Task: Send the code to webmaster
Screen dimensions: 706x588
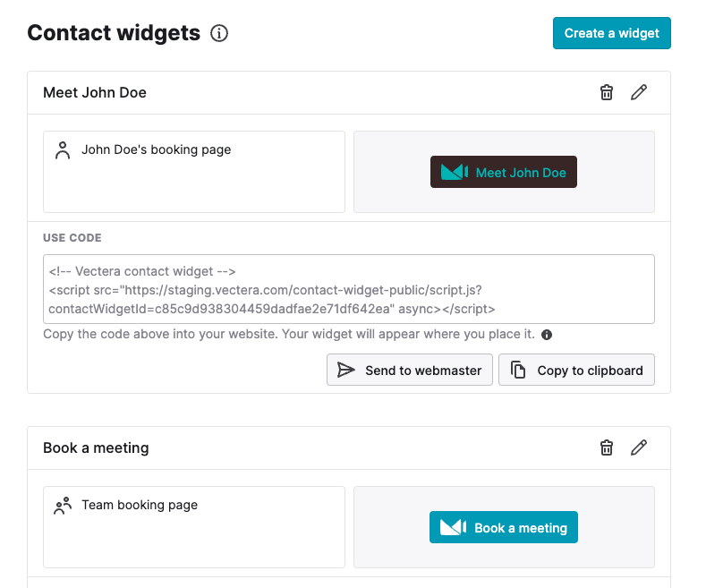Action: (409, 370)
